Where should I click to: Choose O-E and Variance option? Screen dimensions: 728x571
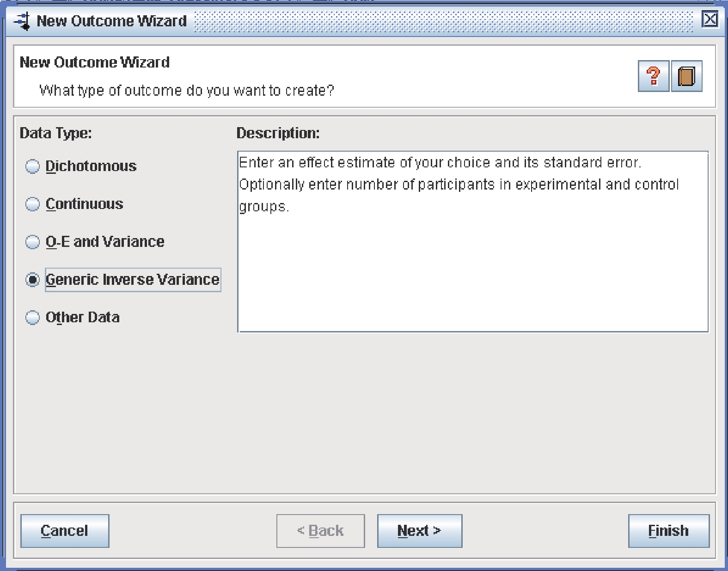point(95,242)
